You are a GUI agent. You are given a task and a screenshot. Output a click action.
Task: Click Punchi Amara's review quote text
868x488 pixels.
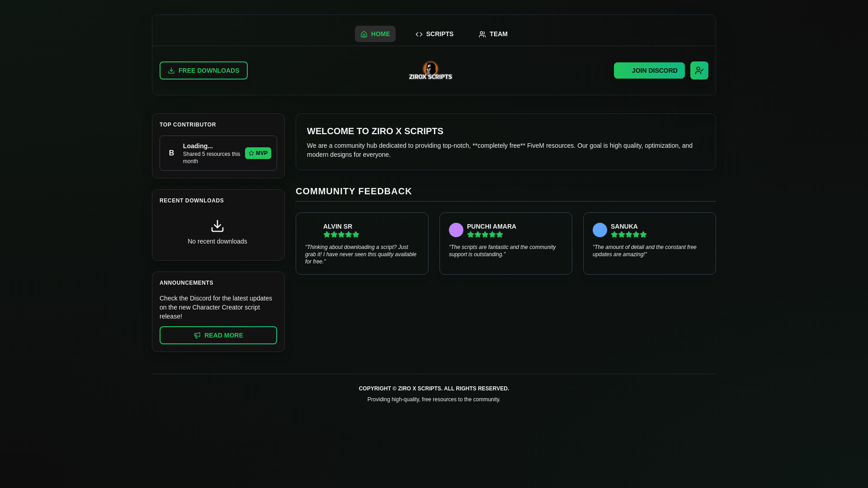tap(502, 251)
